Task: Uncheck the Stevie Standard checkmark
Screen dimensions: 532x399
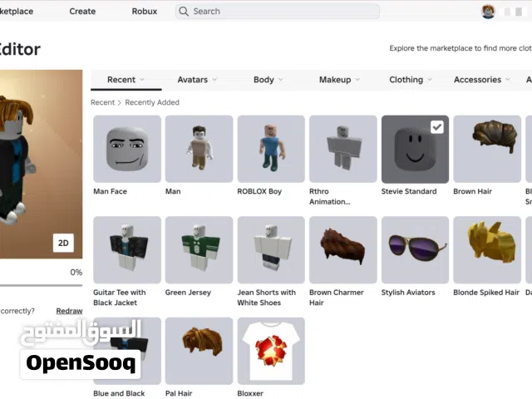Action: coord(437,127)
